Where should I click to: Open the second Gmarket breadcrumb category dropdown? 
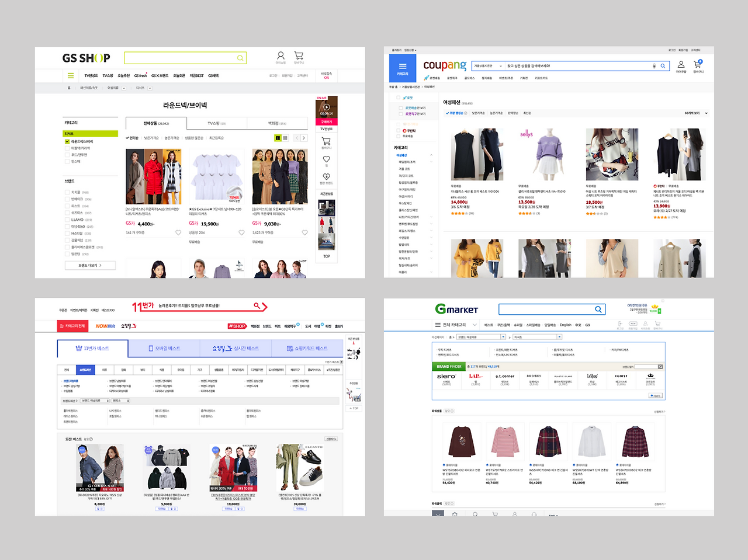(x=537, y=337)
